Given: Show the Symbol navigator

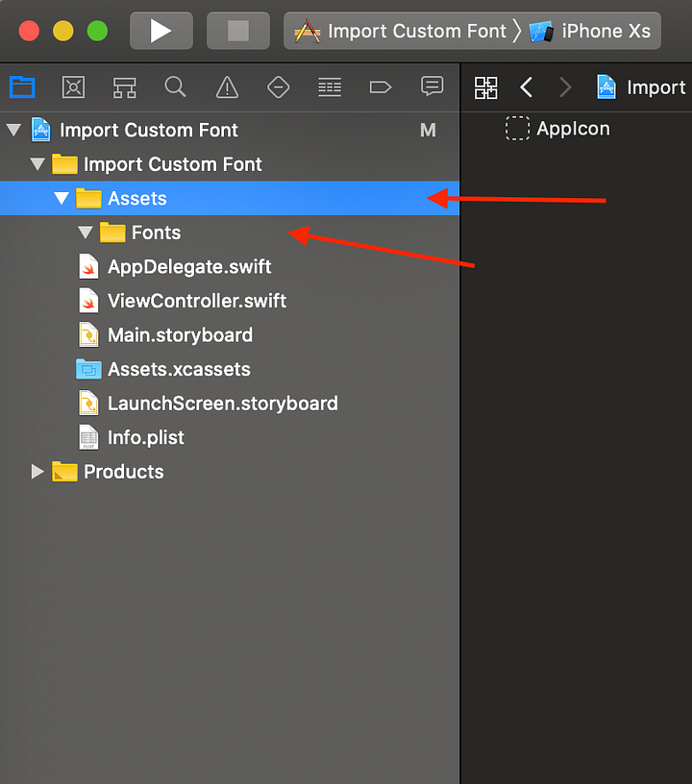Looking at the screenshot, I should 124,87.
